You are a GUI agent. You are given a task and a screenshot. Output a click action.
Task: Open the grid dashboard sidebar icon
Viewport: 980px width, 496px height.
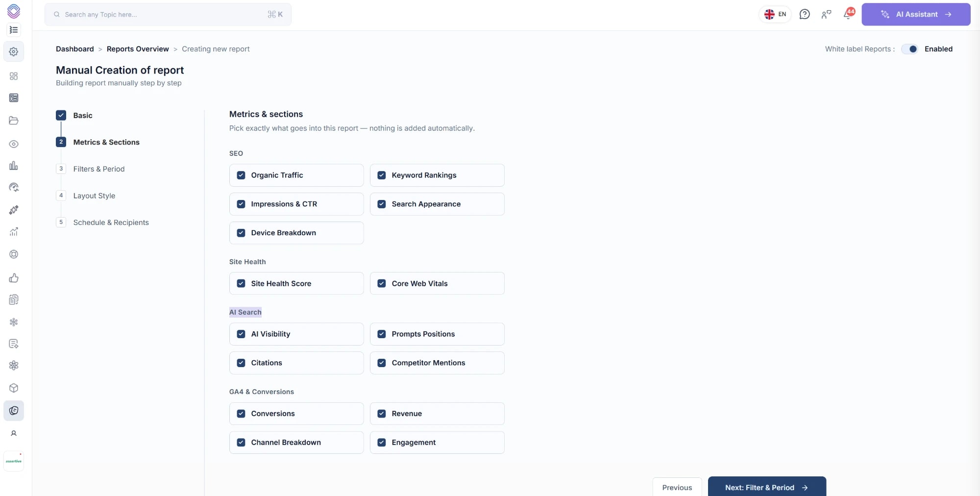(x=14, y=76)
